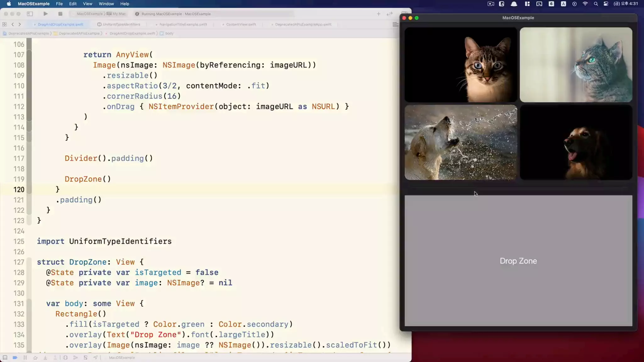Open the Window menu in menu bar
The height and width of the screenshot is (362, 644).
click(x=106, y=4)
